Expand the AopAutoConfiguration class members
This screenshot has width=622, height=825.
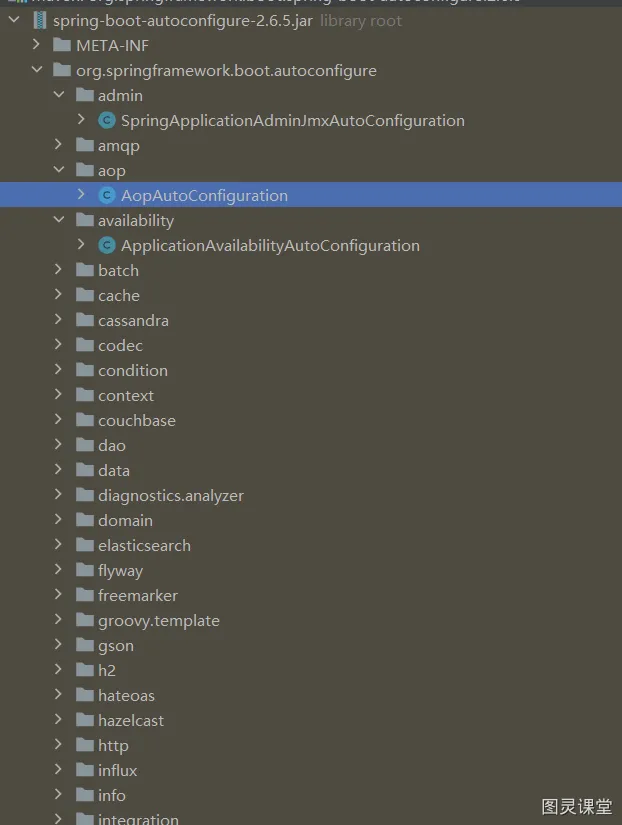(x=81, y=195)
